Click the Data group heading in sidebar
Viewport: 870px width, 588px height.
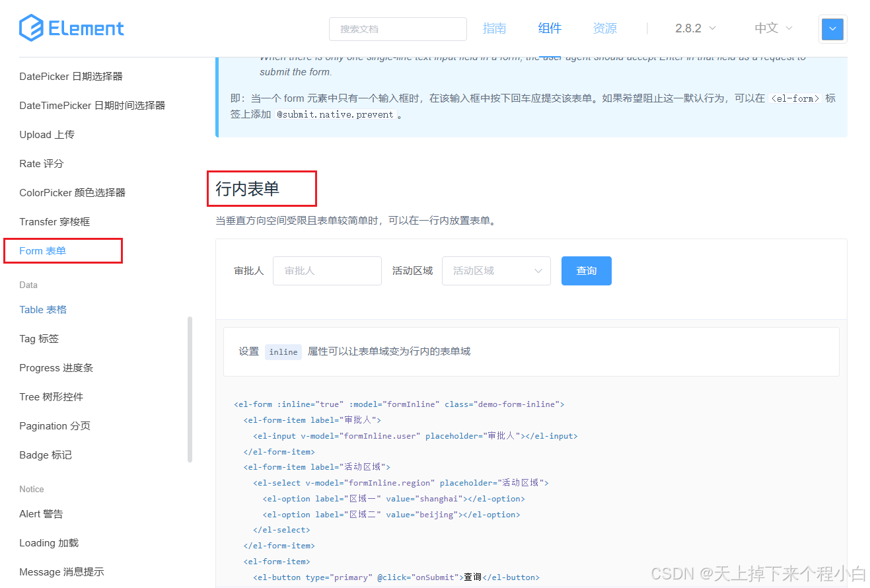pyautogui.click(x=28, y=285)
